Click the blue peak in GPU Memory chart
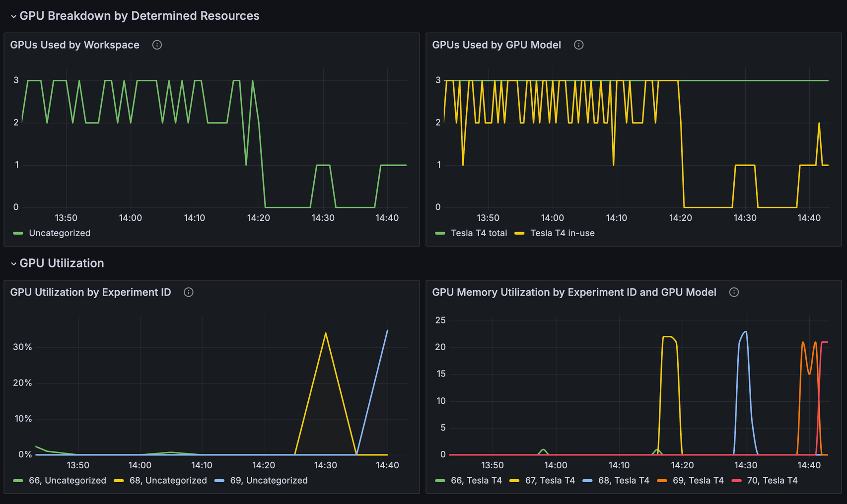 (x=745, y=332)
